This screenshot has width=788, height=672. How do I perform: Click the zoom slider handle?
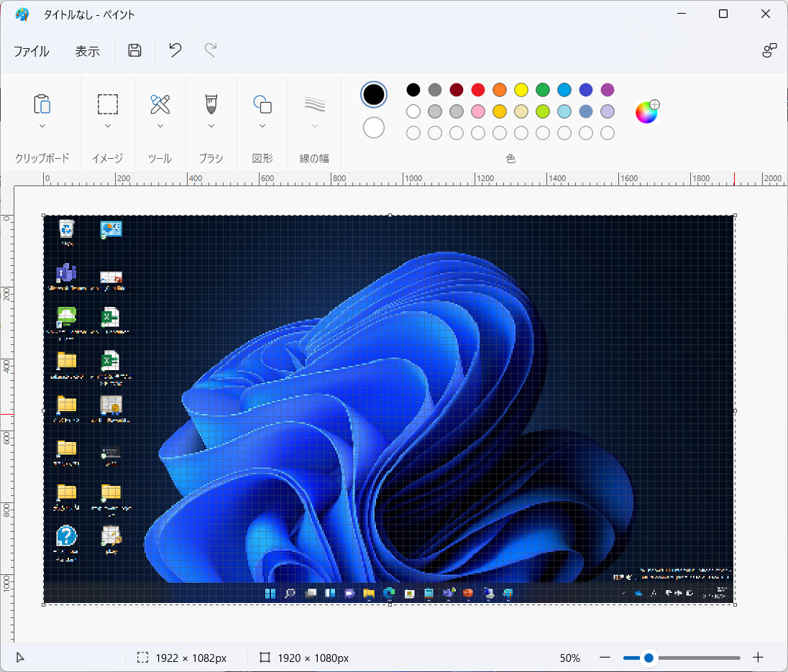coord(649,658)
